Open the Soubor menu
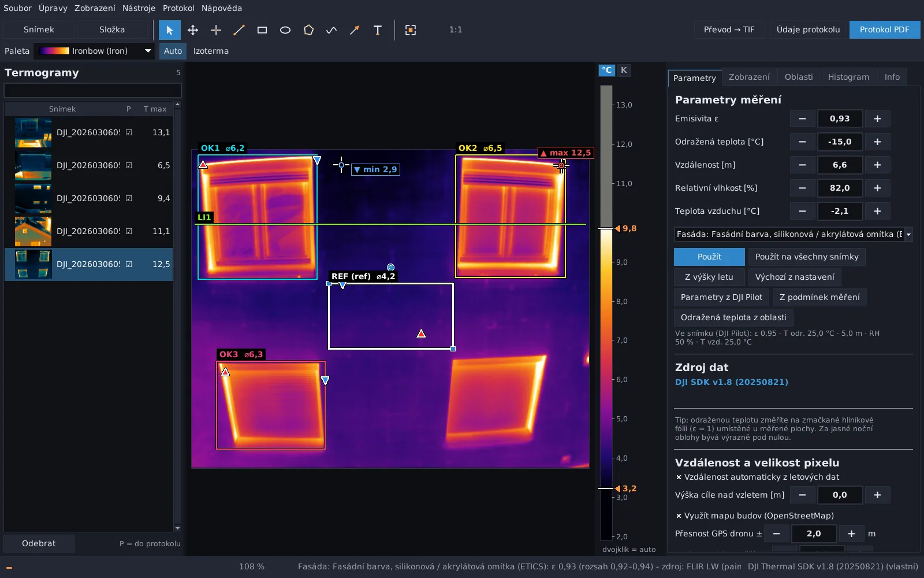Screen dimensions: 924x578 click(17, 8)
